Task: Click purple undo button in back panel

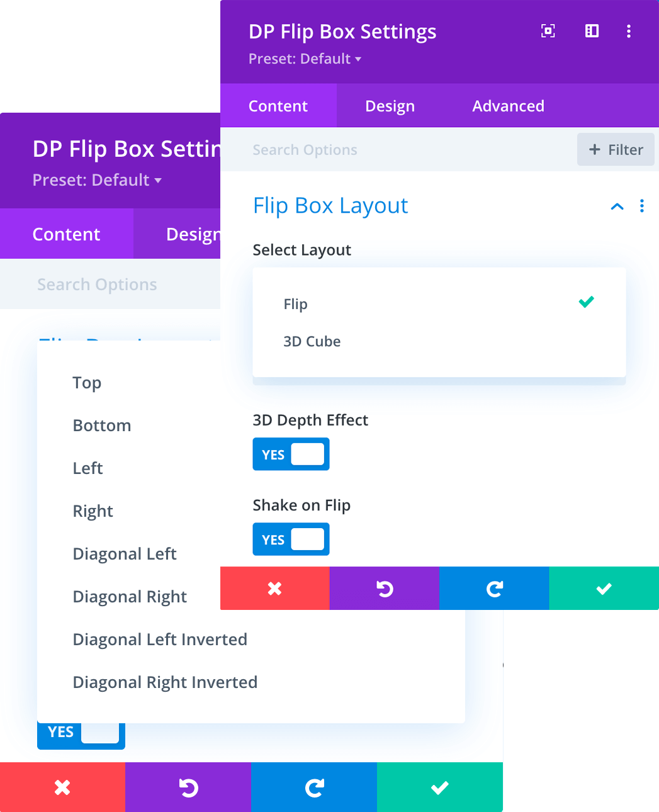Action: tap(188, 787)
